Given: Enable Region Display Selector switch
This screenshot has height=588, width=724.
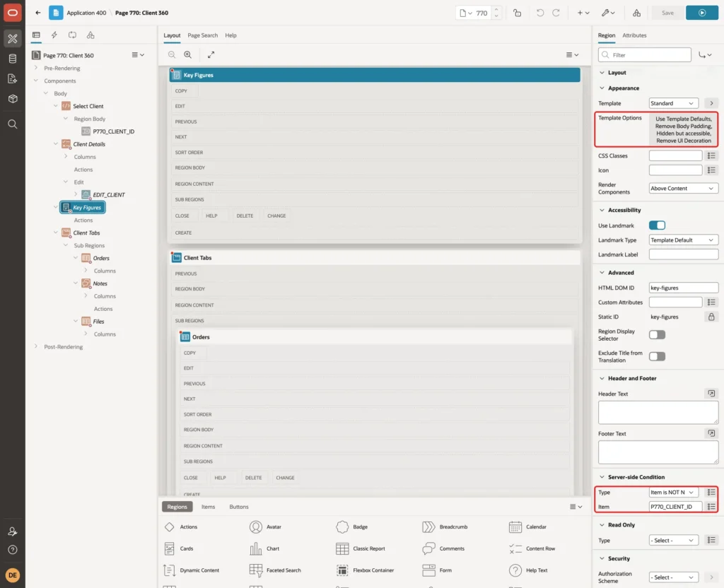Looking at the screenshot, I should click(657, 334).
